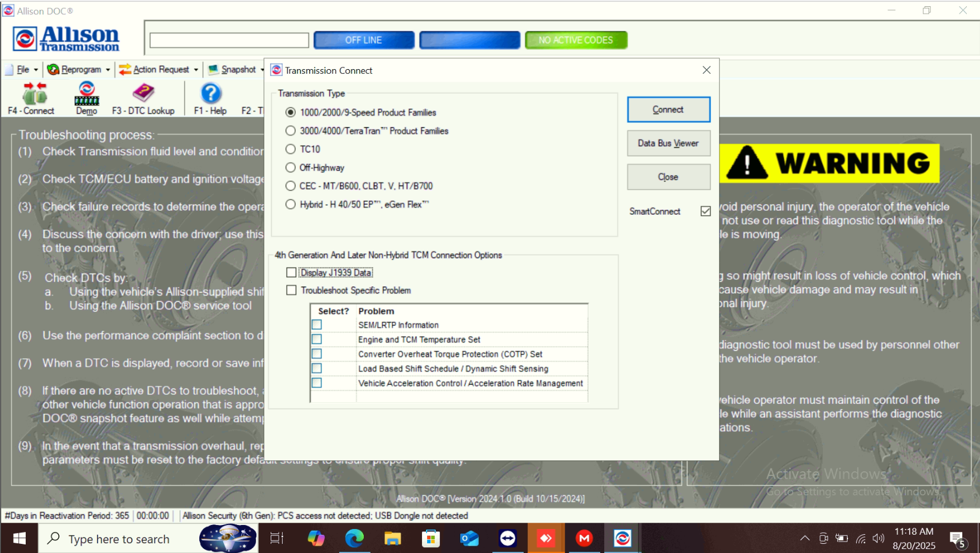Open Microsoft Store from the taskbar
Viewport: 980px width, 553px height.
coord(431,539)
